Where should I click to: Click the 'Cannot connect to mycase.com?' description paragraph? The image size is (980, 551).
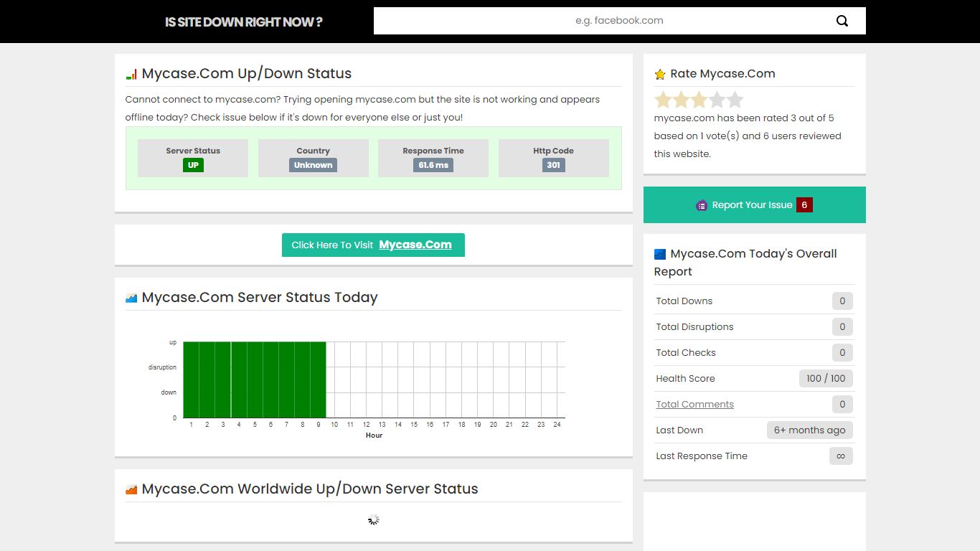362,108
